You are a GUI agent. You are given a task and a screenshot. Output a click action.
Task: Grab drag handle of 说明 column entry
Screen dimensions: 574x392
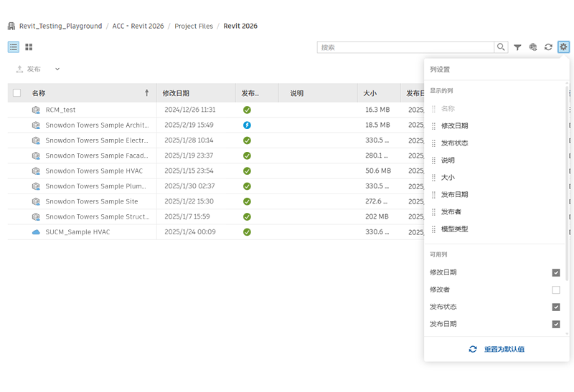[x=433, y=160]
